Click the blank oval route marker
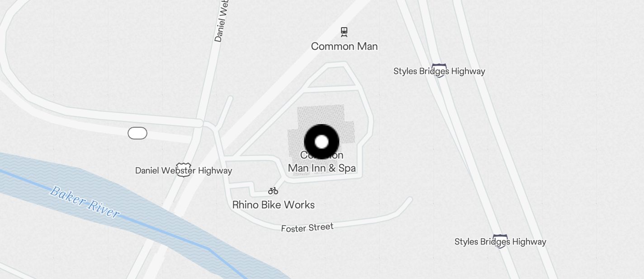The width and height of the screenshot is (644, 279). click(137, 133)
